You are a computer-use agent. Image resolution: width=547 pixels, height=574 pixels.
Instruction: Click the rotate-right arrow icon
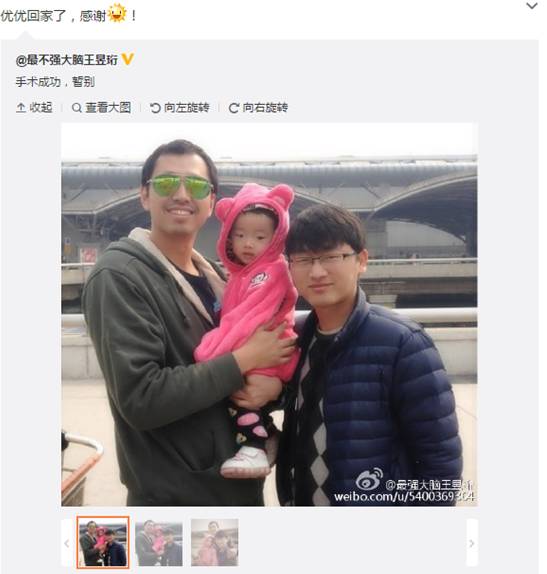pyautogui.click(x=234, y=108)
